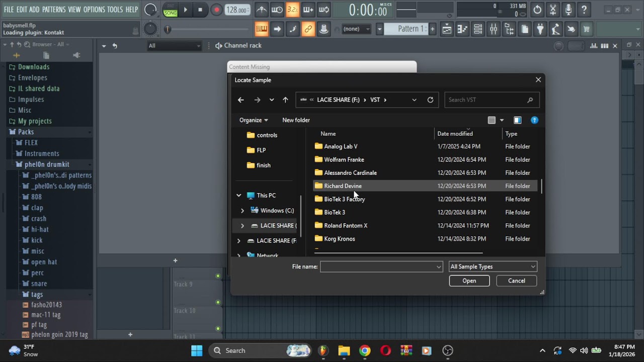Toggle the preview pane icon in dialog
The image size is (644, 362).
coord(517,120)
